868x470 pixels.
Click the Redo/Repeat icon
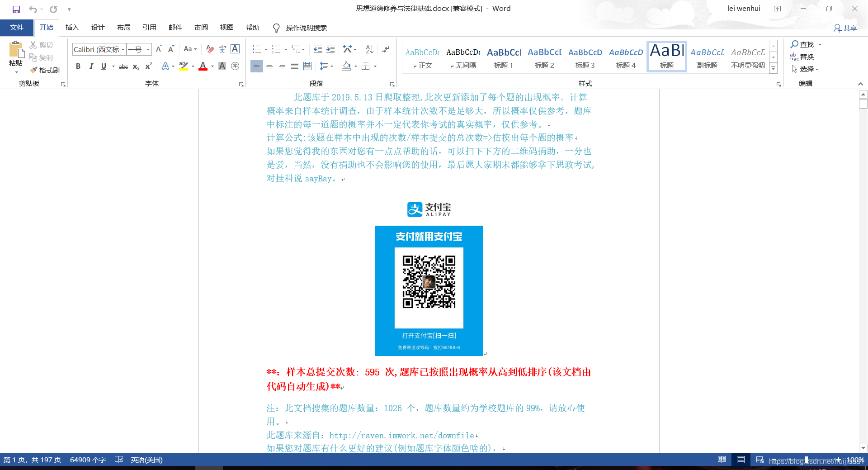tap(53, 9)
